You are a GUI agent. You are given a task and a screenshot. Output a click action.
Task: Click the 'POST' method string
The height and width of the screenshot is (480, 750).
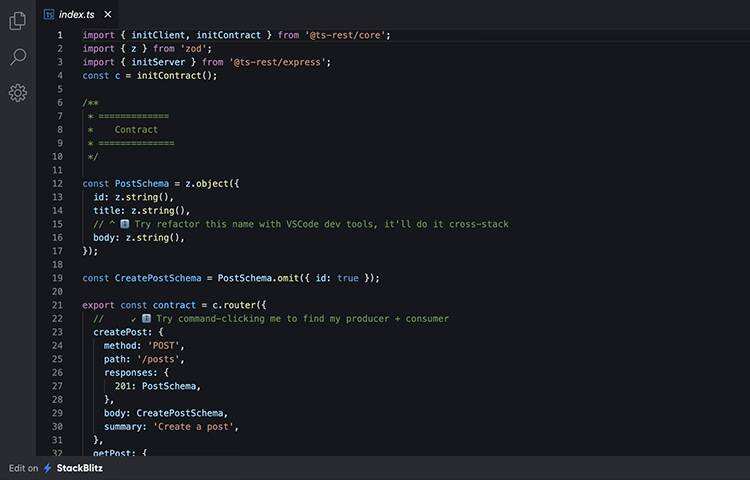pos(166,346)
